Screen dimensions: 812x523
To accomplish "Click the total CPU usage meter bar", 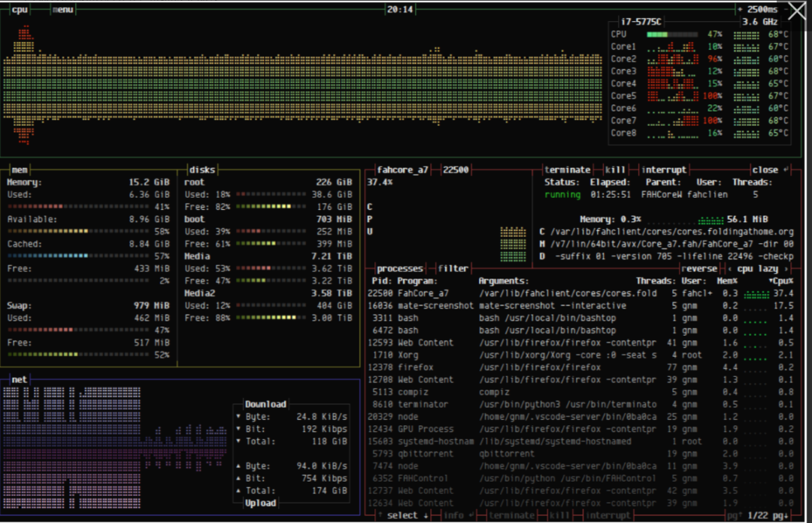I will [672, 34].
